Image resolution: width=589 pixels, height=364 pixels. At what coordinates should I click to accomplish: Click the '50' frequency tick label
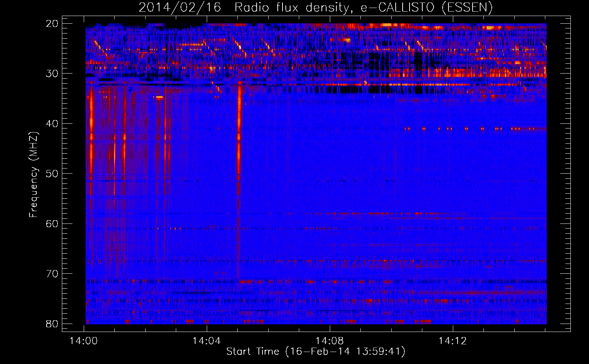coord(52,174)
